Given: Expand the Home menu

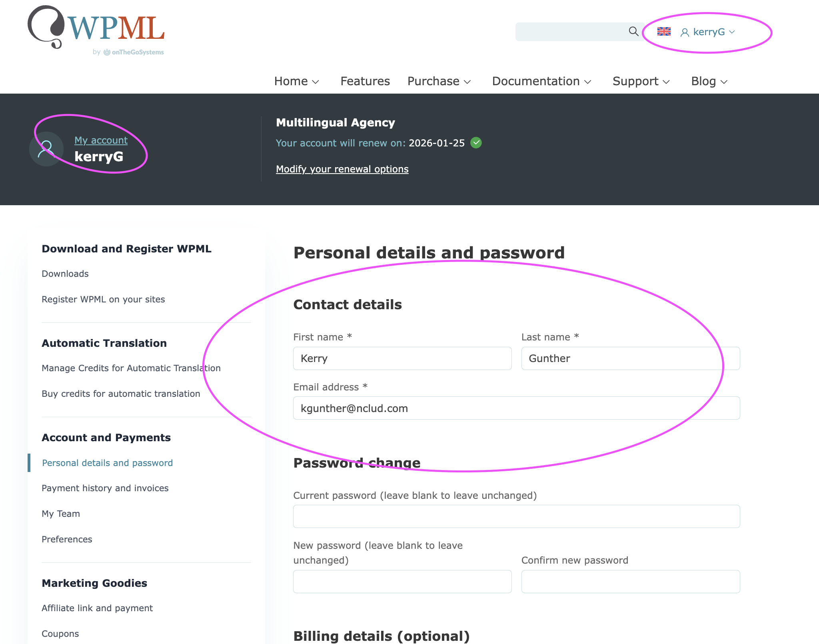Looking at the screenshot, I should (x=296, y=81).
